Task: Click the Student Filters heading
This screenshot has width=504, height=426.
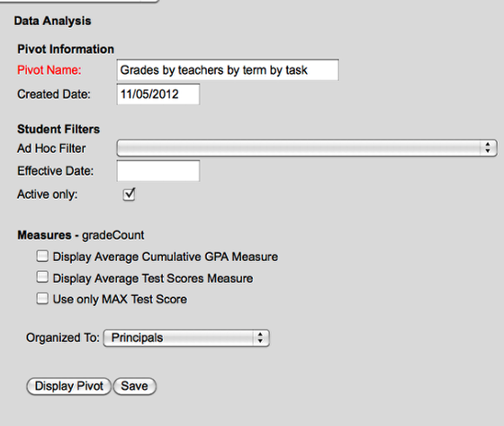Action: coord(58,129)
